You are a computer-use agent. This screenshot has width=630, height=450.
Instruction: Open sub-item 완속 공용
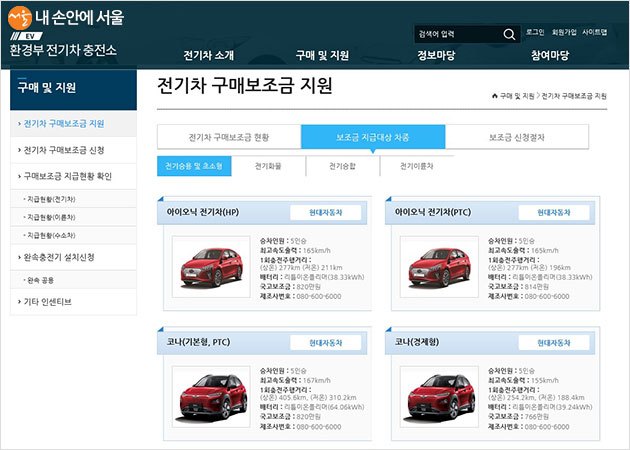pyautogui.click(x=73, y=280)
